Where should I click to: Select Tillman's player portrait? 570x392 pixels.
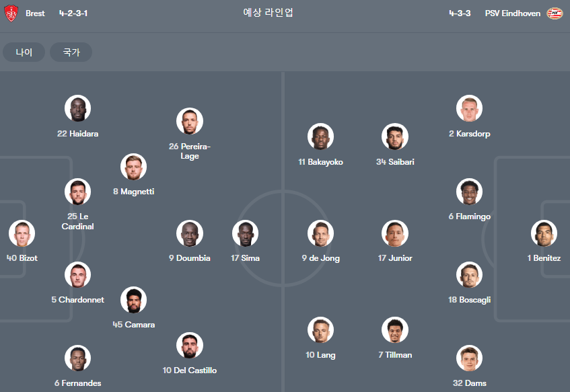coord(395,330)
